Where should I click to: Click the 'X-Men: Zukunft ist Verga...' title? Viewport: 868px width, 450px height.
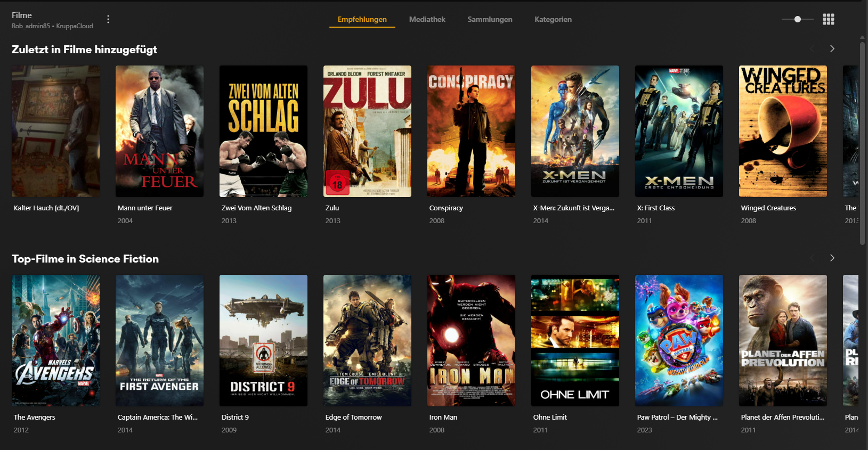click(x=574, y=208)
